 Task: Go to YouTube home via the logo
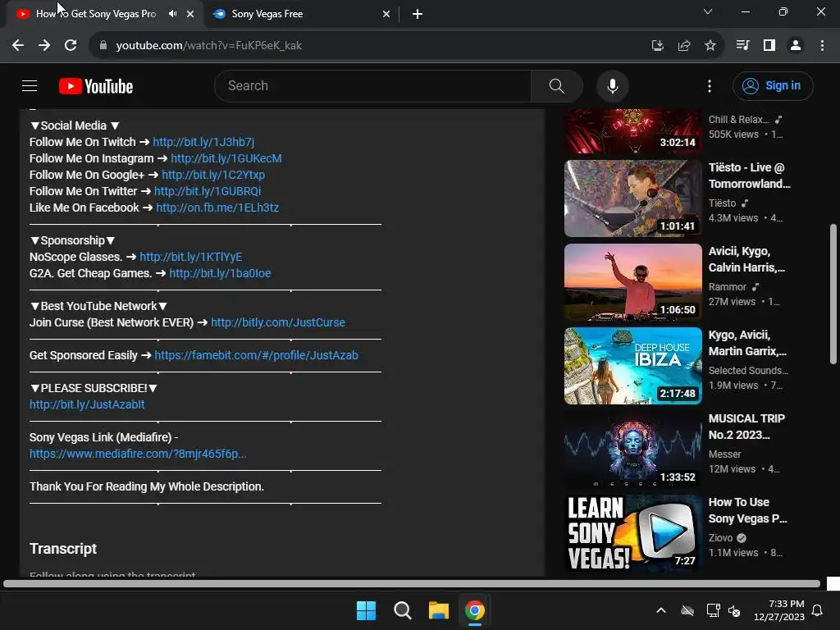point(96,86)
